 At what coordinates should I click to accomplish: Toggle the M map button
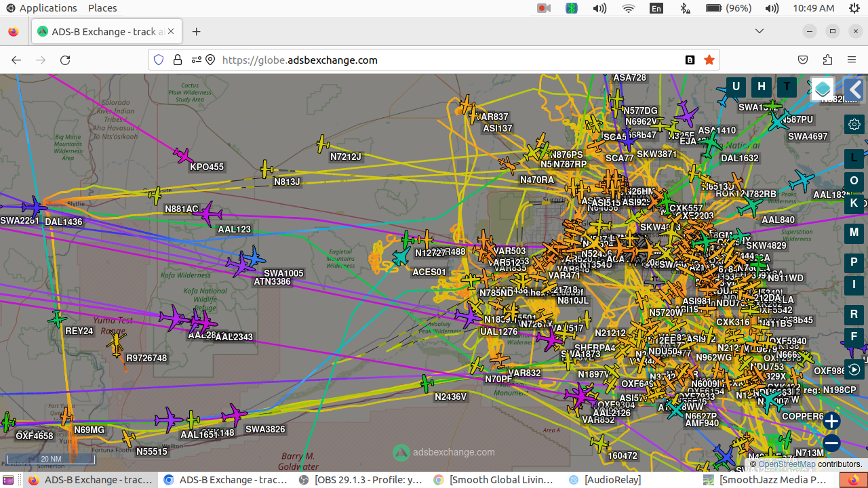(x=854, y=232)
